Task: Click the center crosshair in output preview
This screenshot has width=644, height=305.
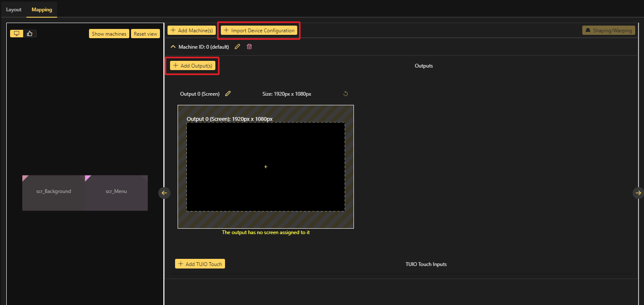Action: tap(266, 167)
